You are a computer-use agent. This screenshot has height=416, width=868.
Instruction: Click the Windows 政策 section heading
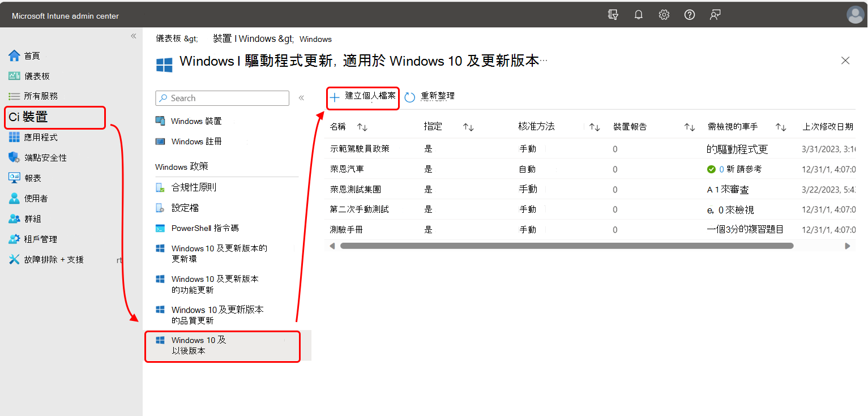[182, 167]
